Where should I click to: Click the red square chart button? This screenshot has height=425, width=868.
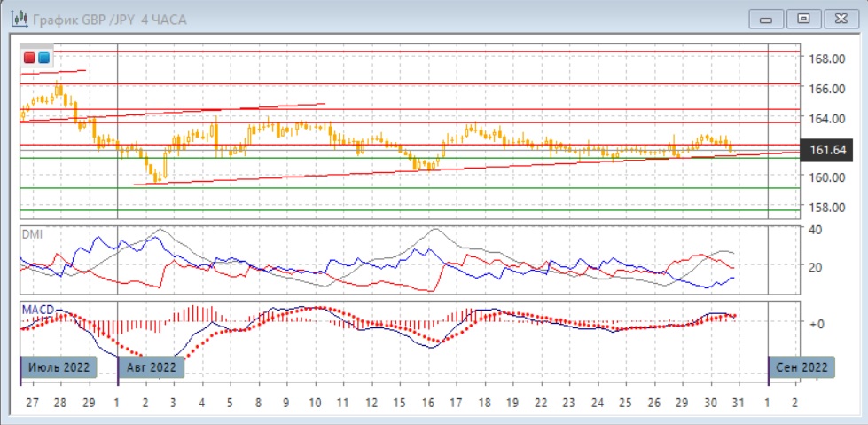click(x=29, y=58)
